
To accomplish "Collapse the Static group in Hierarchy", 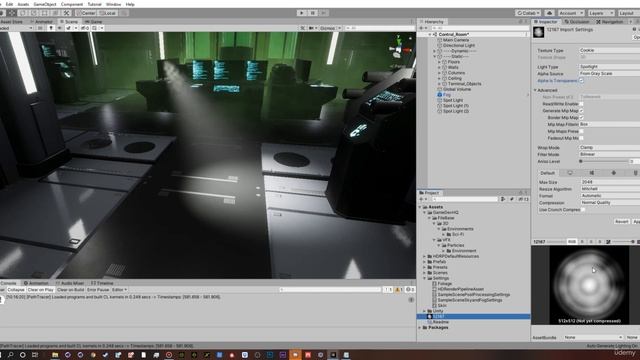I will point(434,56).
